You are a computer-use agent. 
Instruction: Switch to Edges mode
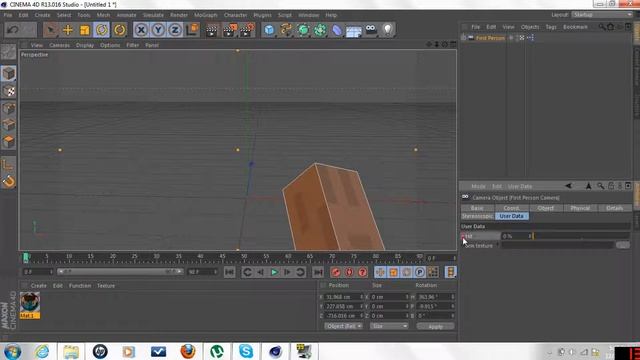click(9, 124)
